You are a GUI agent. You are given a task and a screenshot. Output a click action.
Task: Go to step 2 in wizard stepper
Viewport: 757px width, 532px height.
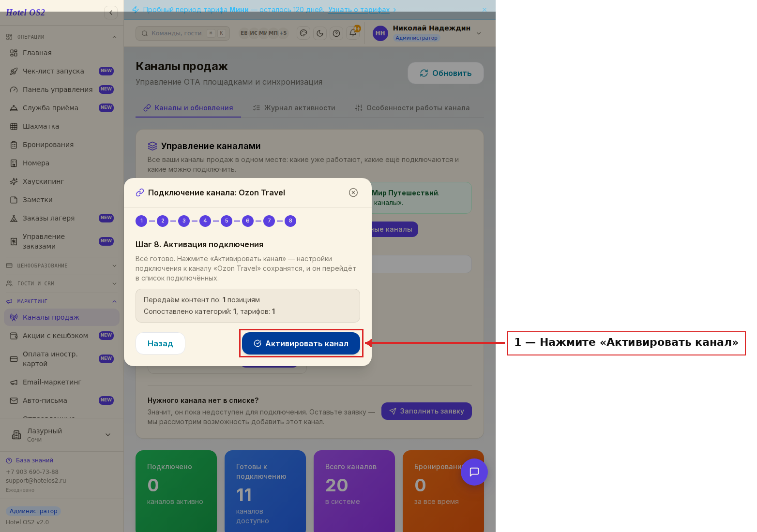(x=163, y=221)
